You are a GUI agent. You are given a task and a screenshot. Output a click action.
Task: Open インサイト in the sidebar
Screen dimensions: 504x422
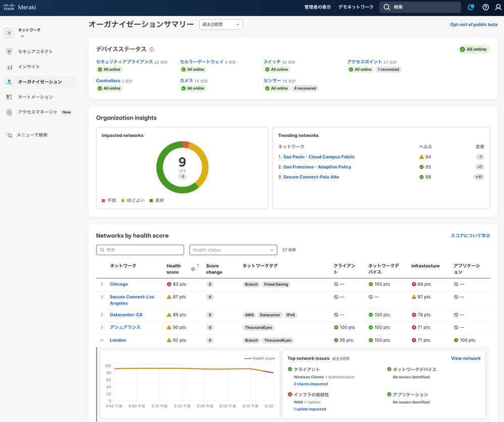click(x=28, y=67)
